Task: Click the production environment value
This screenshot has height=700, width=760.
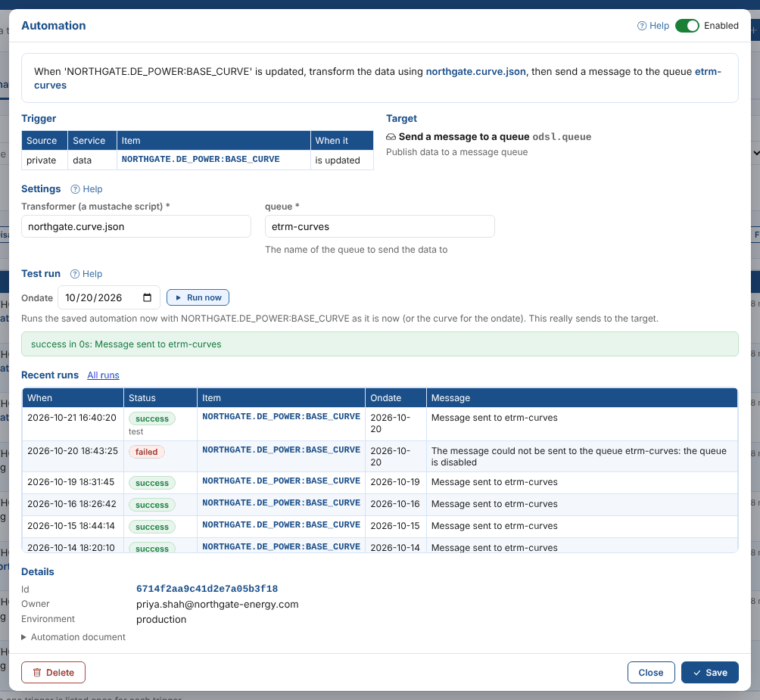Action: pyautogui.click(x=161, y=619)
